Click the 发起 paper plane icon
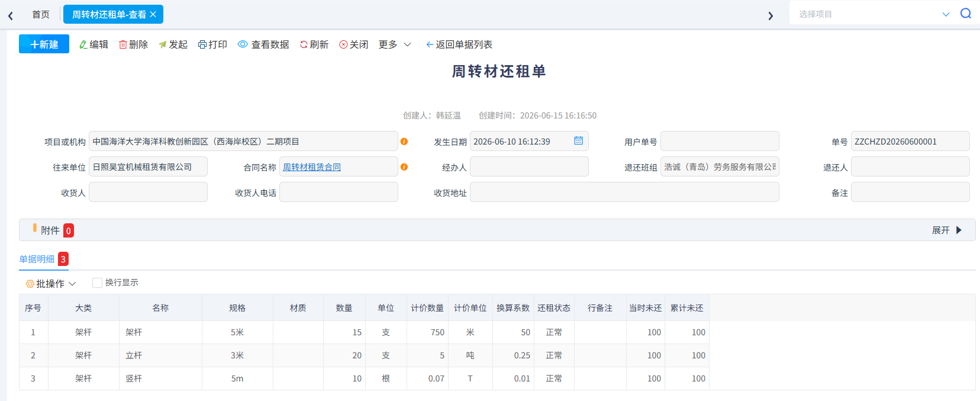This screenshot has width=980, height=401. point(163,44)
